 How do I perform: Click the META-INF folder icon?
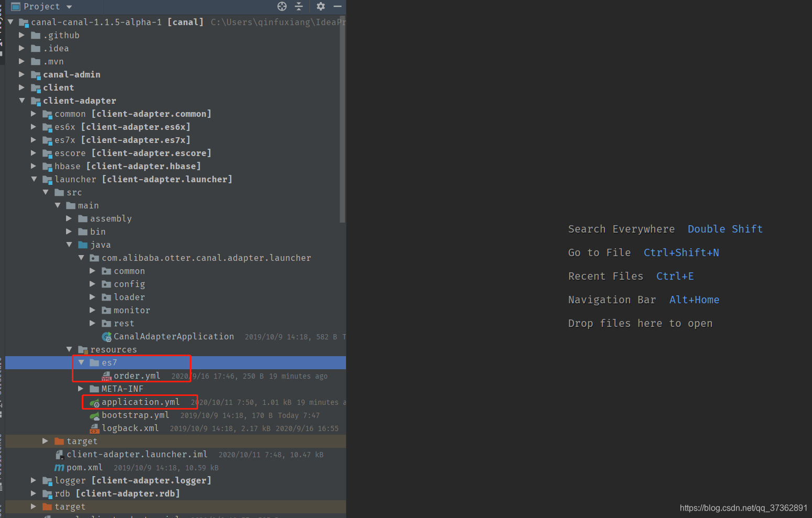point(94,389)
